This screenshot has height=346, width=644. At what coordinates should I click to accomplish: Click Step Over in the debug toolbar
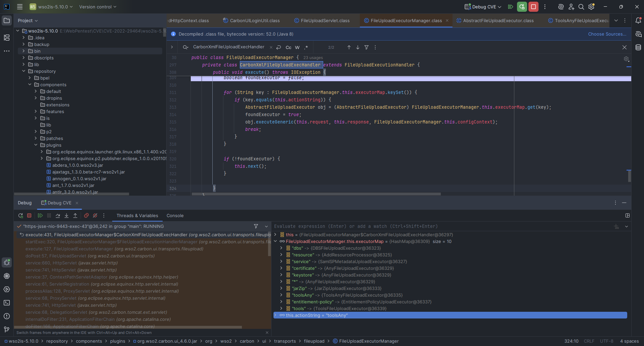pyautogui.click(x=58, y=216)
